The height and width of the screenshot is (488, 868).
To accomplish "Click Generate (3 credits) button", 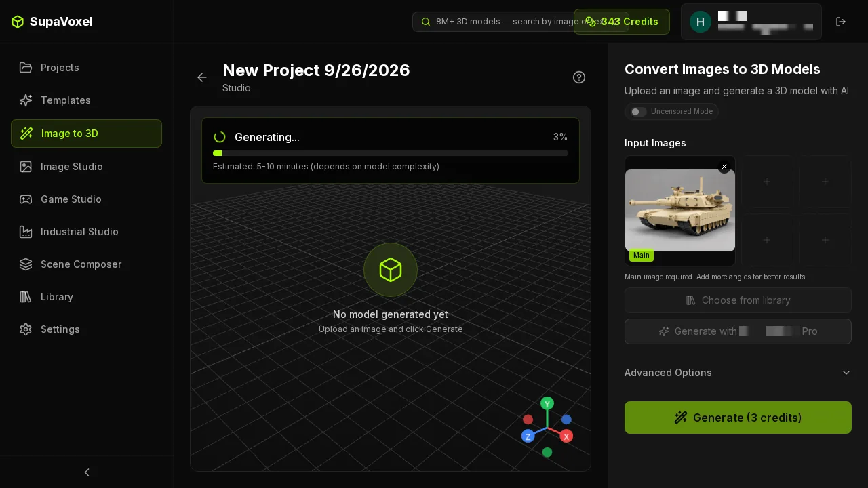I will pos(738,418).
